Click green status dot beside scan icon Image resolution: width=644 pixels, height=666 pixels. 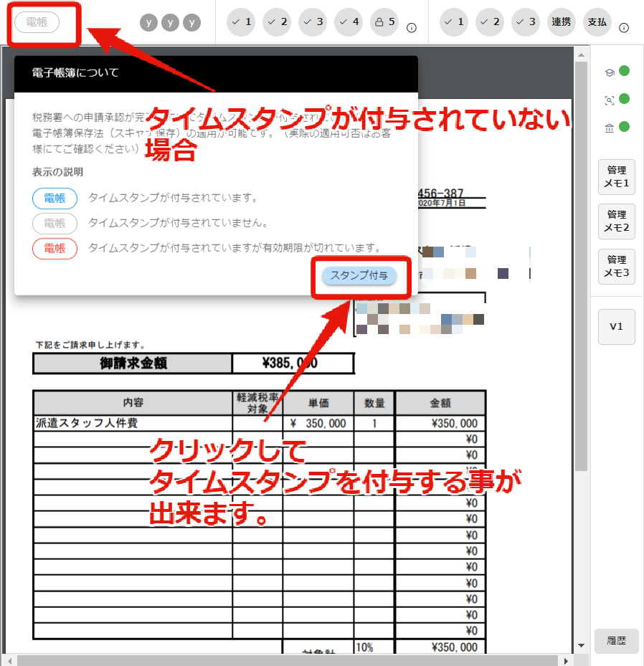(x=624, y=99)
